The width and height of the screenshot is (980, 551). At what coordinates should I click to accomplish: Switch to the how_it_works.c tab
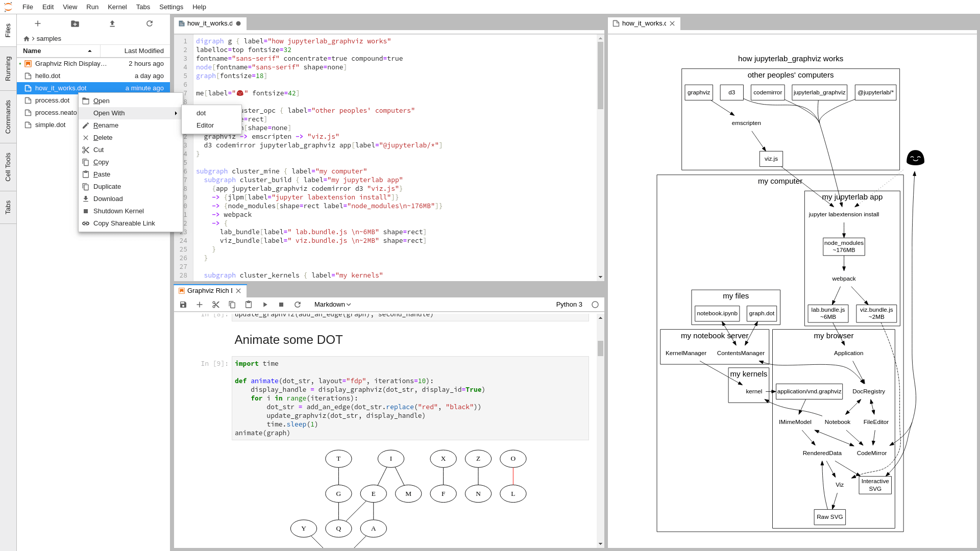click(640, 23)
